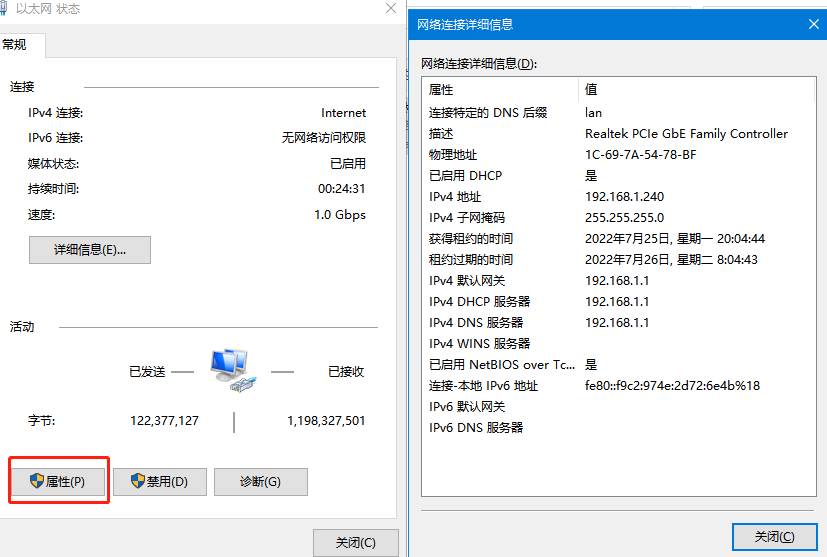
Task: Close the 网络连接详细信息 dialog with X
Action: click(810, 24)
